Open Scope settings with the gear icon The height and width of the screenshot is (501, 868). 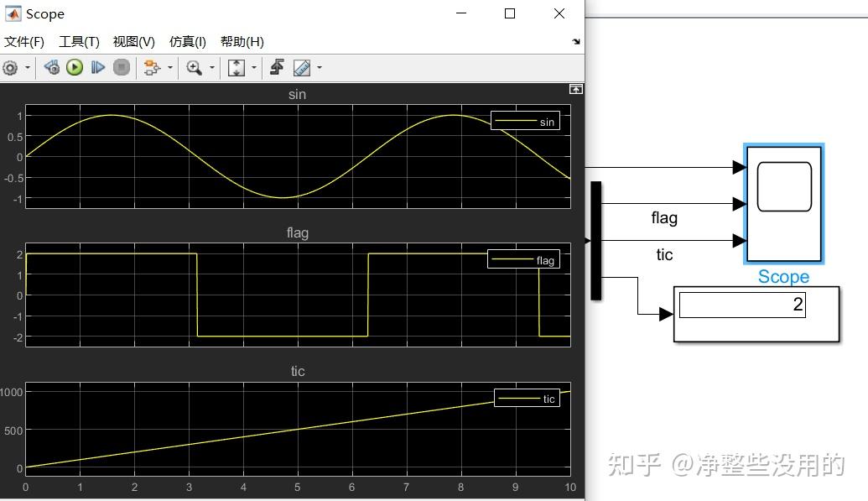pos(12,67)
